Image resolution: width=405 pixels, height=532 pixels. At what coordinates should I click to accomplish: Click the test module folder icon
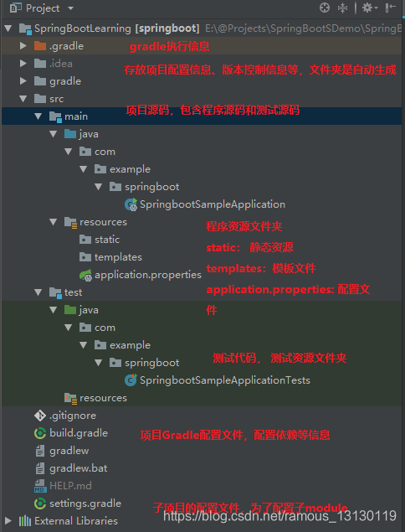point(55,292)
